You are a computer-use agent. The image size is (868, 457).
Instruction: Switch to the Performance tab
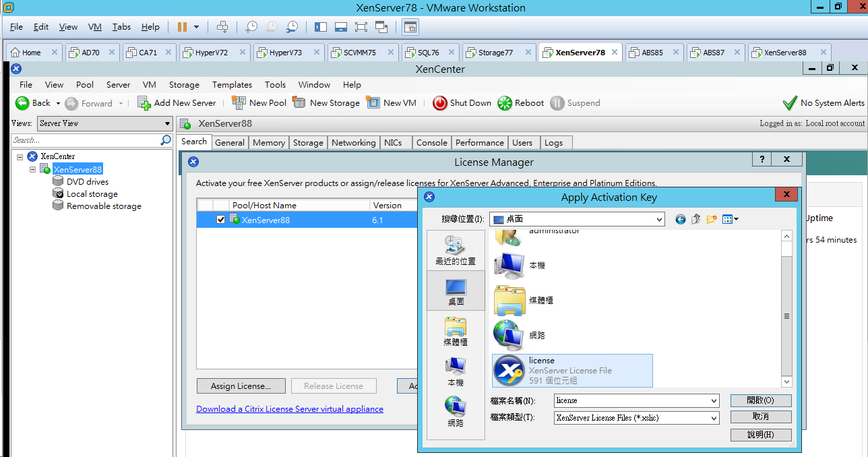480,143
